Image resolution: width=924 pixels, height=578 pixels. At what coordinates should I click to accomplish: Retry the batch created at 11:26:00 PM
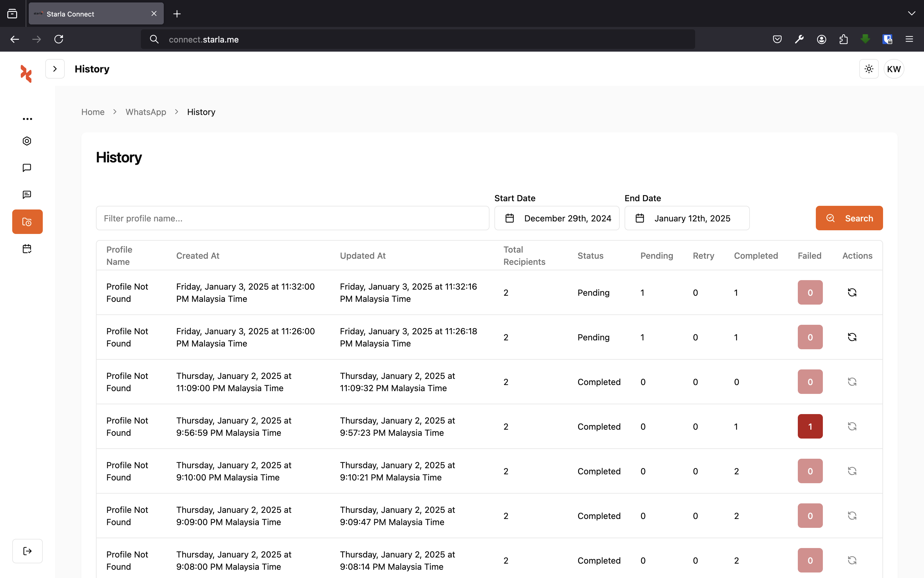[852, 337]
